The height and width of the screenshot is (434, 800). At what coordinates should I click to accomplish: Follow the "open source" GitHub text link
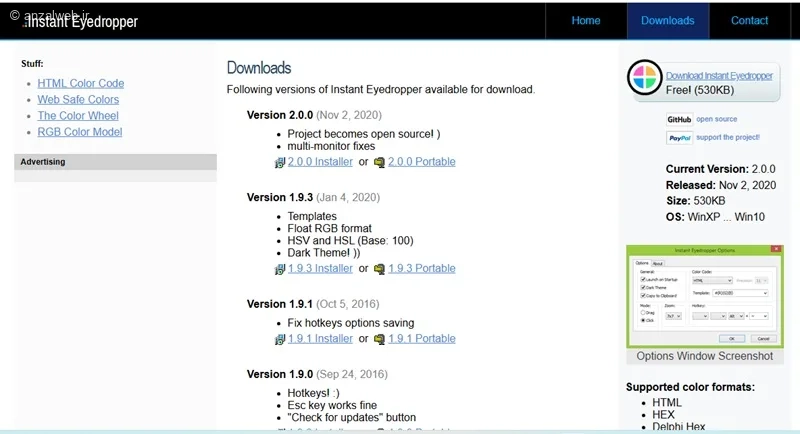(x=718, y=119)
